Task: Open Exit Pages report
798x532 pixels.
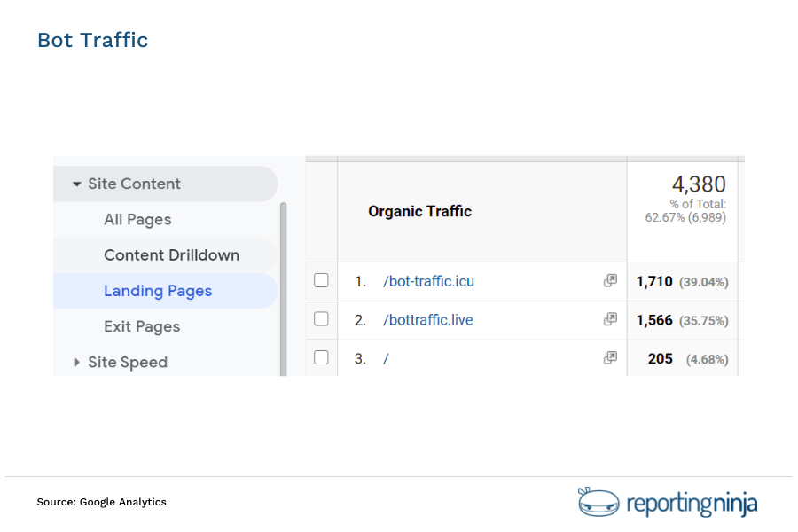Action: click(x=142, y=326)
